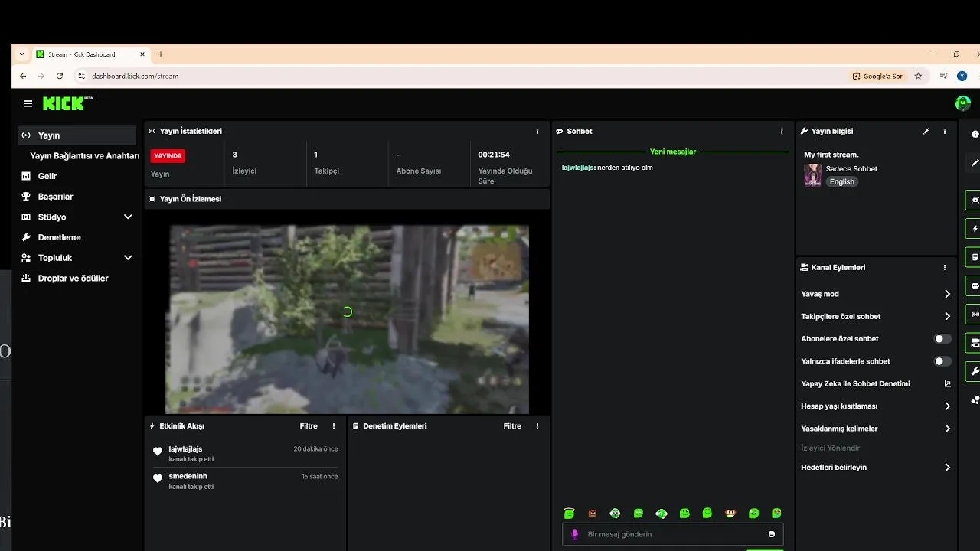The height and width of the screenshot is (551, 980).
Task: Click My first stream. title text
Action: (831, 155)
